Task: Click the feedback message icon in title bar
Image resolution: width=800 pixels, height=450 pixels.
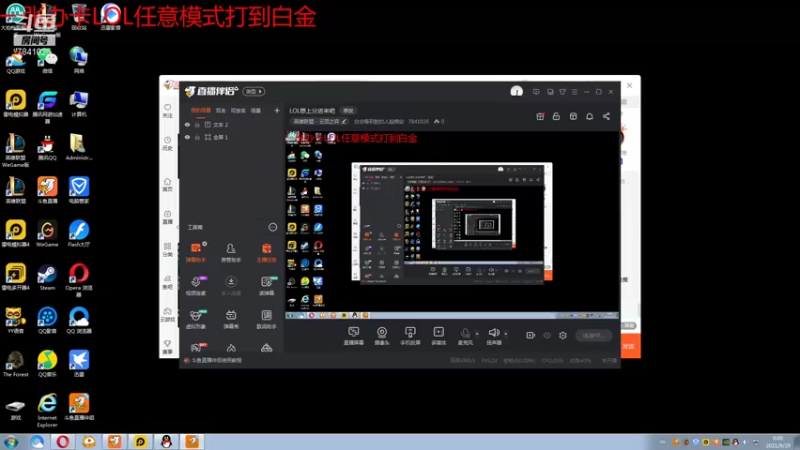Action: (536, 92)
